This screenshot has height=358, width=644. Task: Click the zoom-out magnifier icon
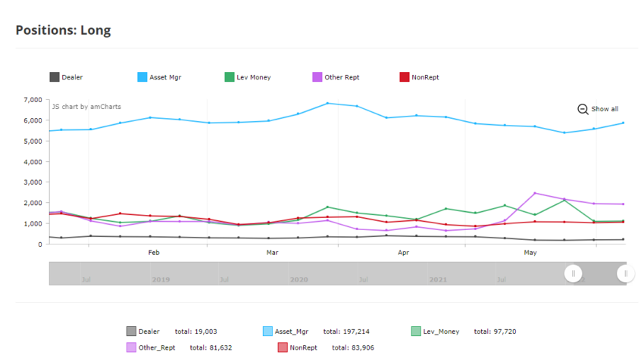(x=583, y=109)
